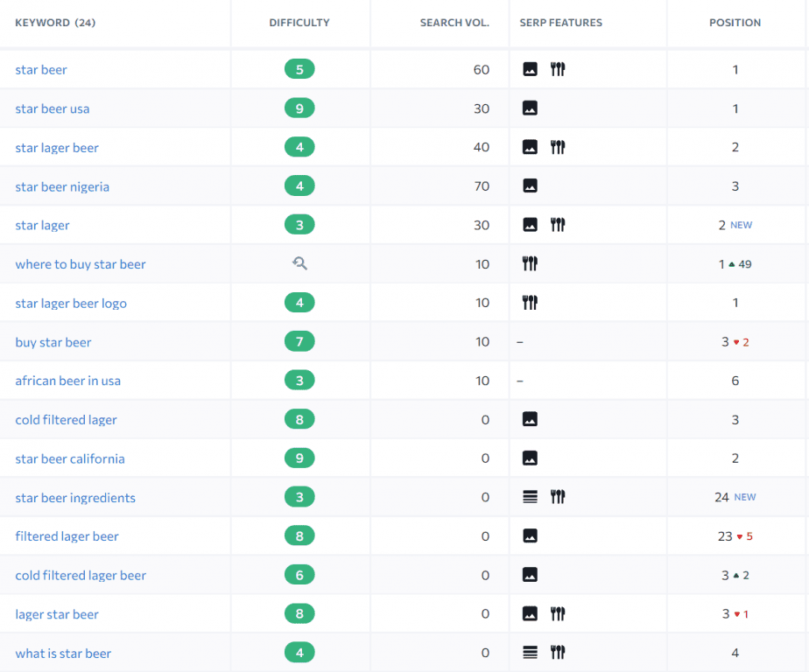Click difficulty badge 5 for star beer

coord(299,69)
